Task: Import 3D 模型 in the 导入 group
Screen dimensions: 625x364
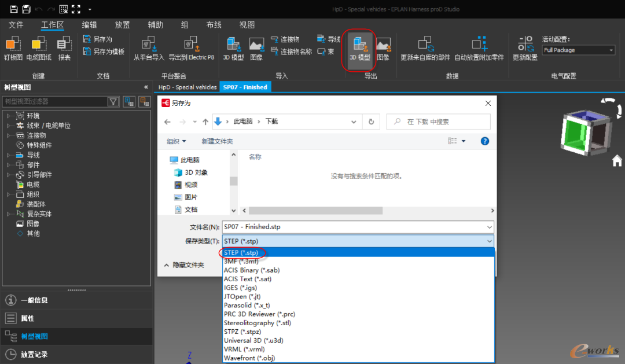Action: (233, 49)
